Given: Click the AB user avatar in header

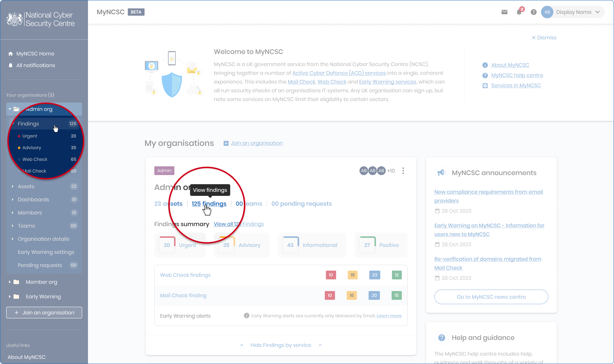Looking at the screenshot, I should pos(547,12).
